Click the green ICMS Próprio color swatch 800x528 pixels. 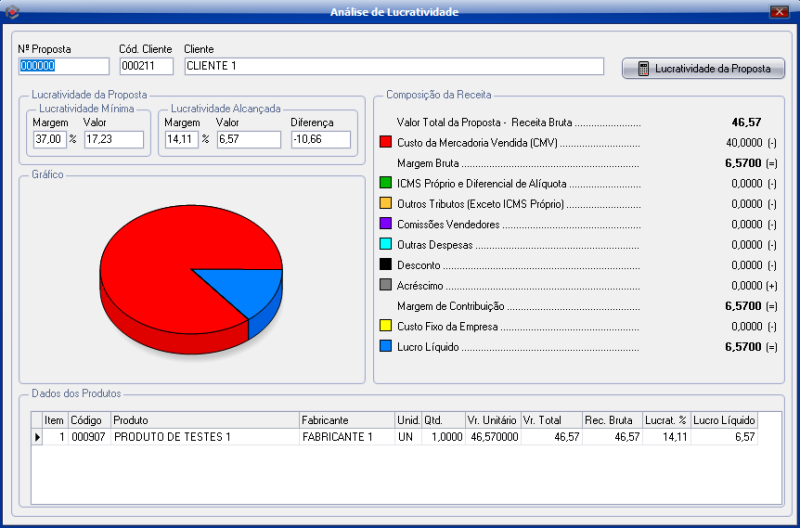[x=385, y=183]
